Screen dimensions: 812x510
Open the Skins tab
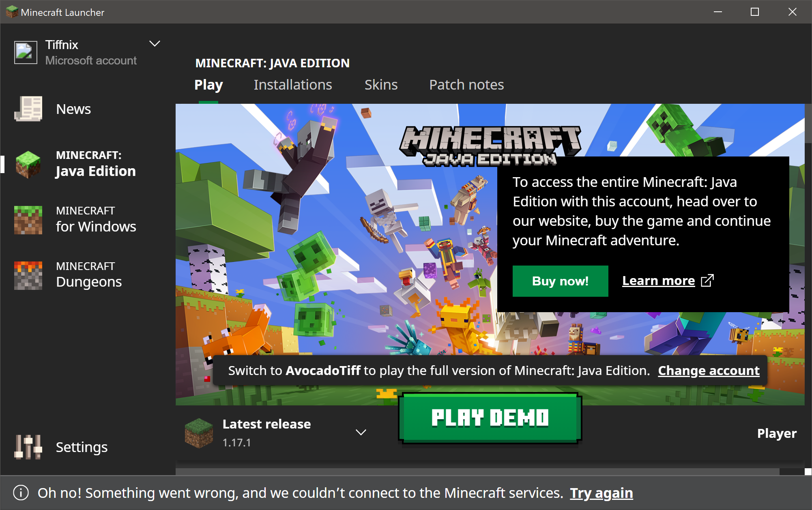click(381, 85)
